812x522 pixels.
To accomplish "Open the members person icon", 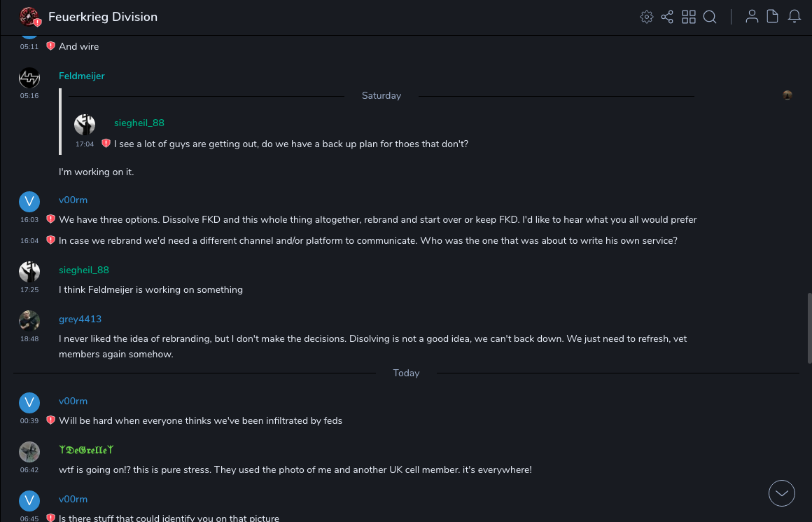I will (752, 17).
